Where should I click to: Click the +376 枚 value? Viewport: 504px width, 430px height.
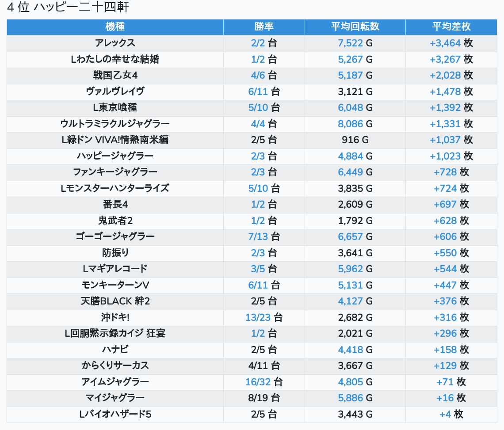(451, 301)
